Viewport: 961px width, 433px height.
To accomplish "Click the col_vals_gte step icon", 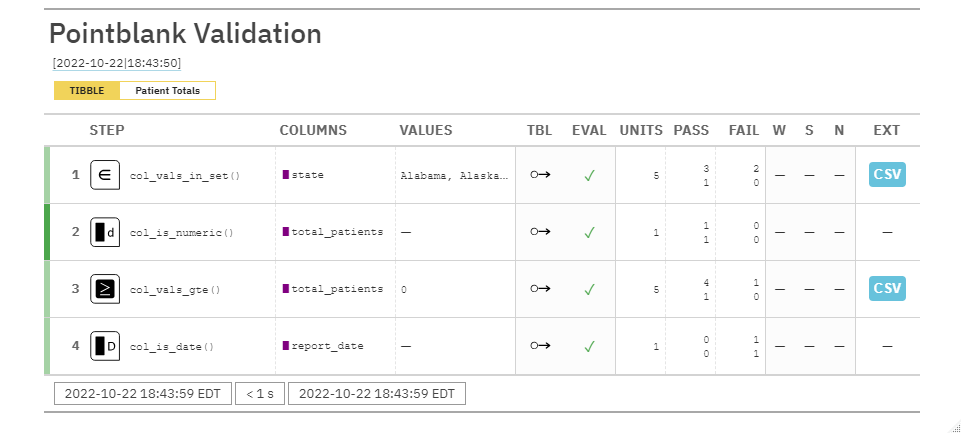I will click(105, 289).
